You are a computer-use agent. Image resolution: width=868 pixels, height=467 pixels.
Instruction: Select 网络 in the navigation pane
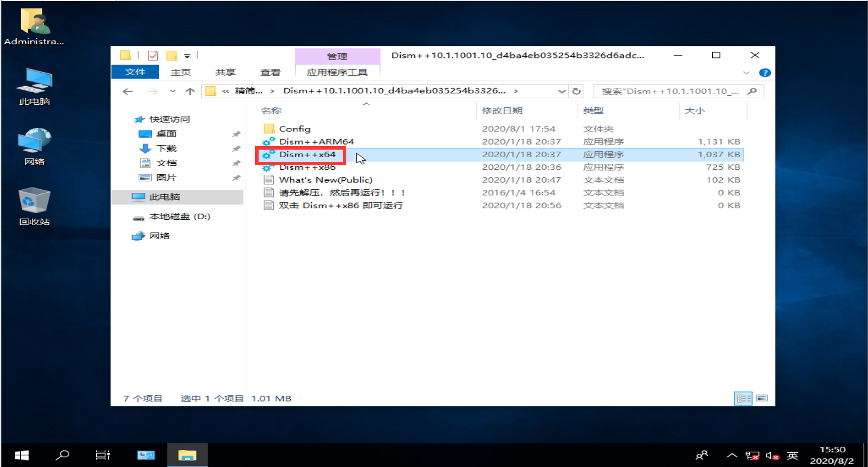(159, 236)
